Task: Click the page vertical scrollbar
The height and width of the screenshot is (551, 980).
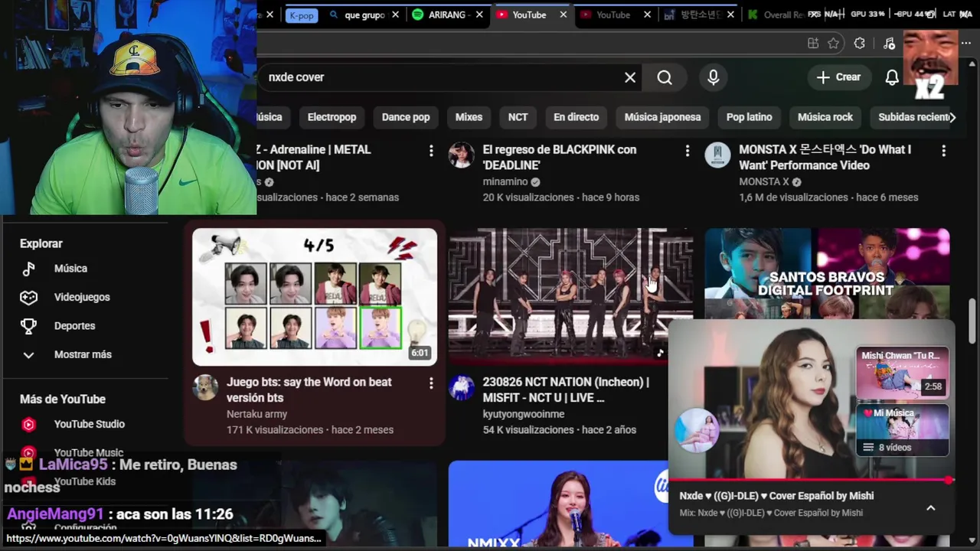Action: pyautogui.click(x=973, y=321)
